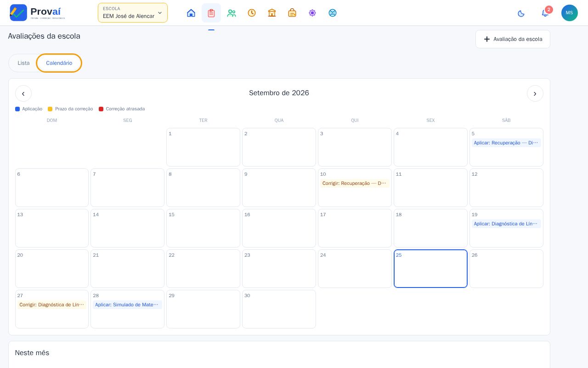This screenshot has height=368, width=588.
Task: Open the lifebuoy help icon
Action: pos(333,13)
